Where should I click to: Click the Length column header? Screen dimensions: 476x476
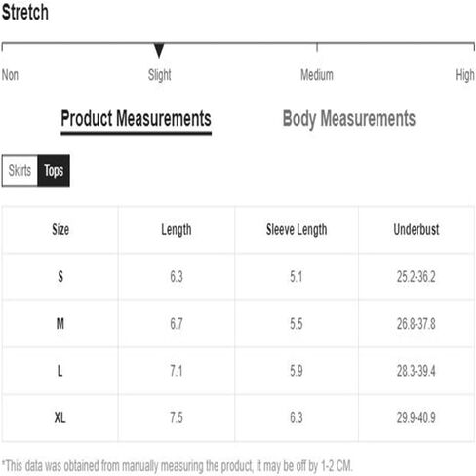pos(177,229)
